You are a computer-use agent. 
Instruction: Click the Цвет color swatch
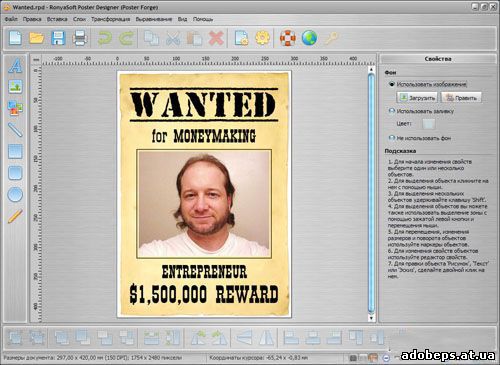(429, 124)
